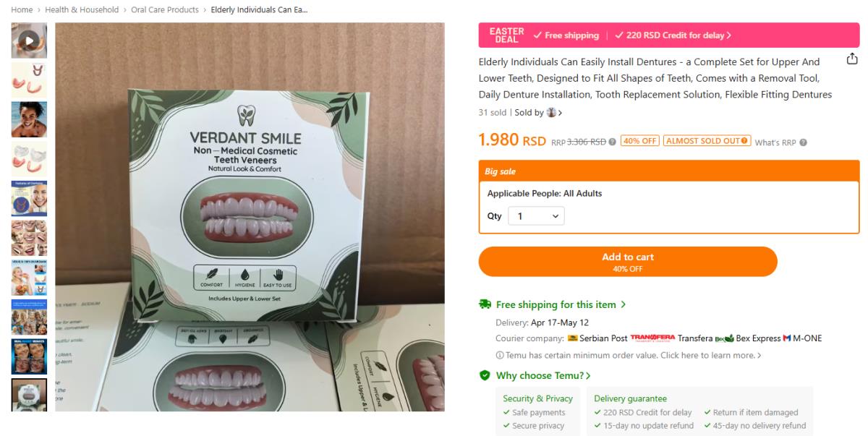Image resolution: width=868 pixels, height=436 pixels.
Task: Go to Health & Household breadcrumb
Action: 82,10
